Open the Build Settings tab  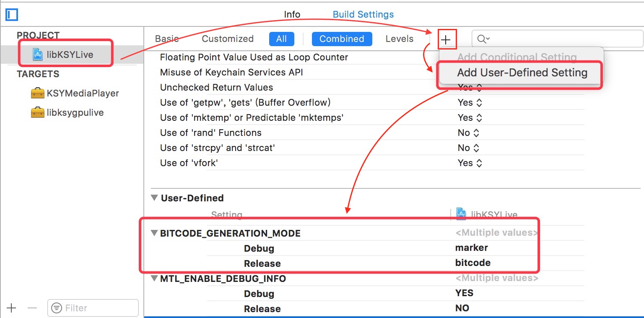tap(363, 15)
